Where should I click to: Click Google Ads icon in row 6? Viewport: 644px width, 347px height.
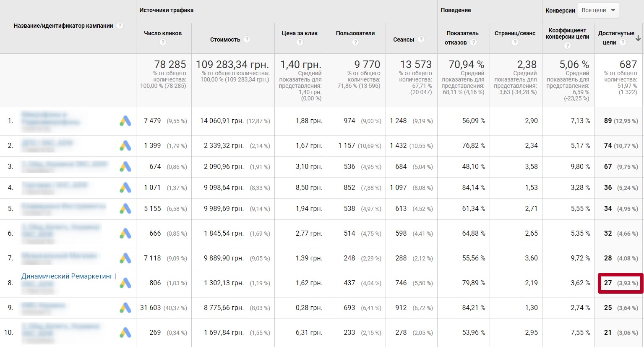click(x=125, y=234)
